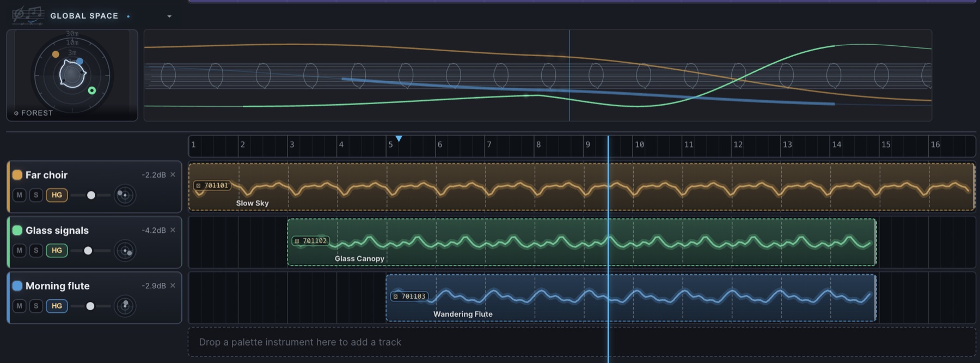Viewport: 980px width, 363px height.
Task: Adjust the Morning flute volume slider
Action: (90, 306)
